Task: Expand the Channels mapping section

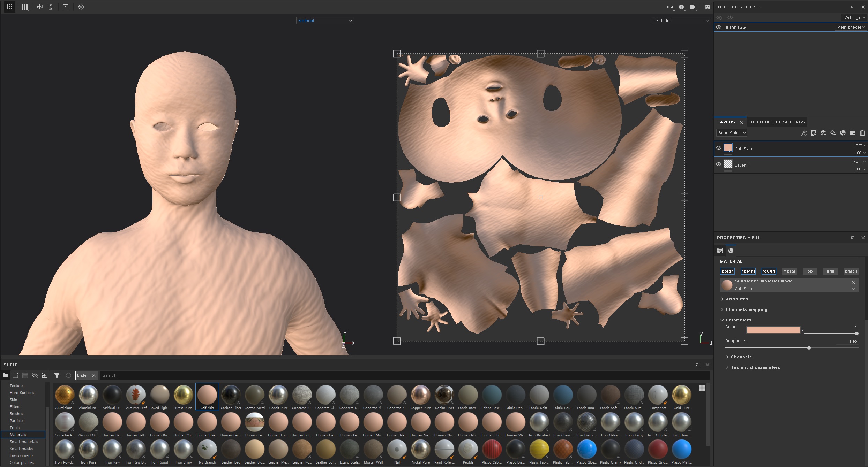Action: [x=746, y=309]
